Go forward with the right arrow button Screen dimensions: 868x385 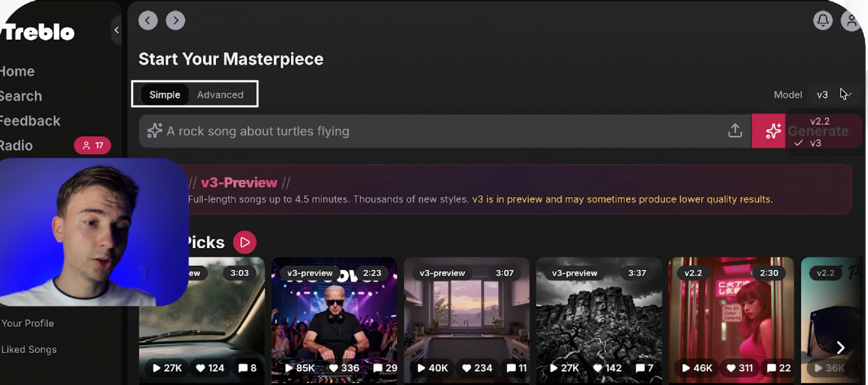(175, 21)
